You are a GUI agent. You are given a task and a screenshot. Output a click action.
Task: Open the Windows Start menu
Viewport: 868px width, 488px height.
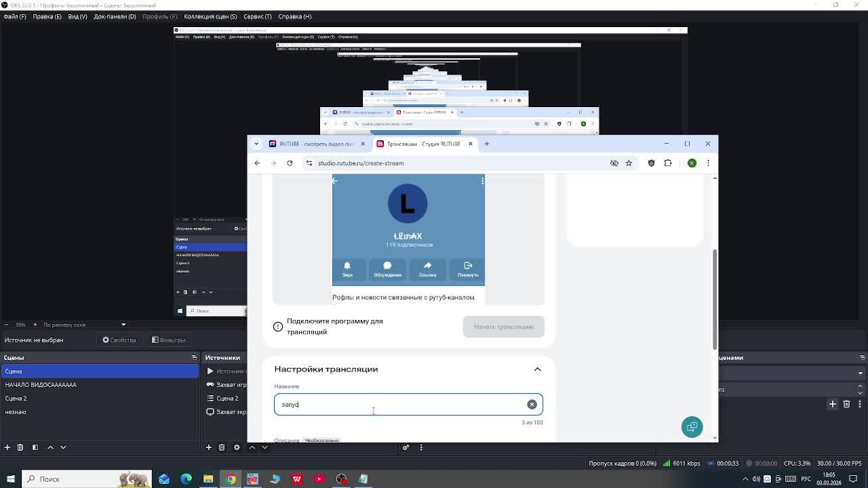point(10,479)
